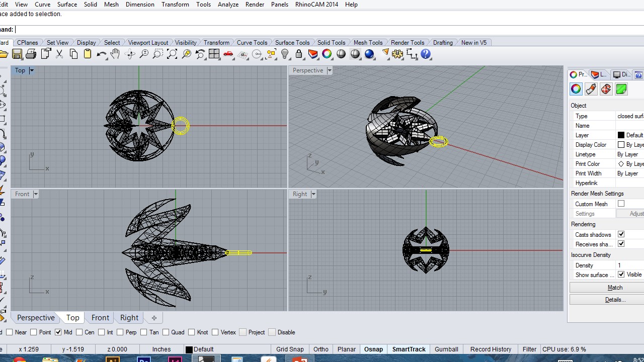This screenshot has height=362, width=644.
Task: Open the Perspective viewport title dropdown arrow
Action: 330,70
